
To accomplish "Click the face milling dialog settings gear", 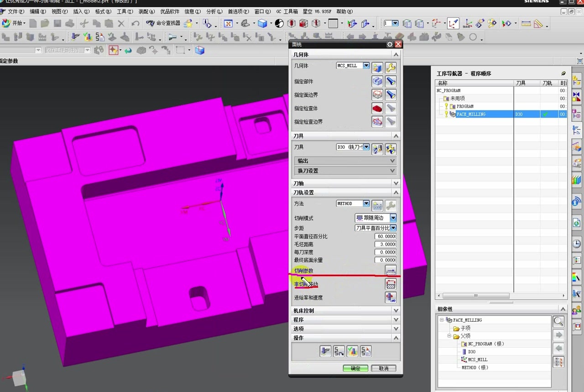I will pos(390,44).
